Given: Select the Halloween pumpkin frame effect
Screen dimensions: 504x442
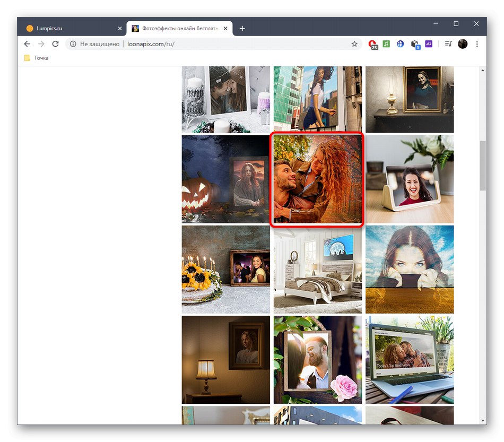Looking at the screenshot, I should coord(225,179).
